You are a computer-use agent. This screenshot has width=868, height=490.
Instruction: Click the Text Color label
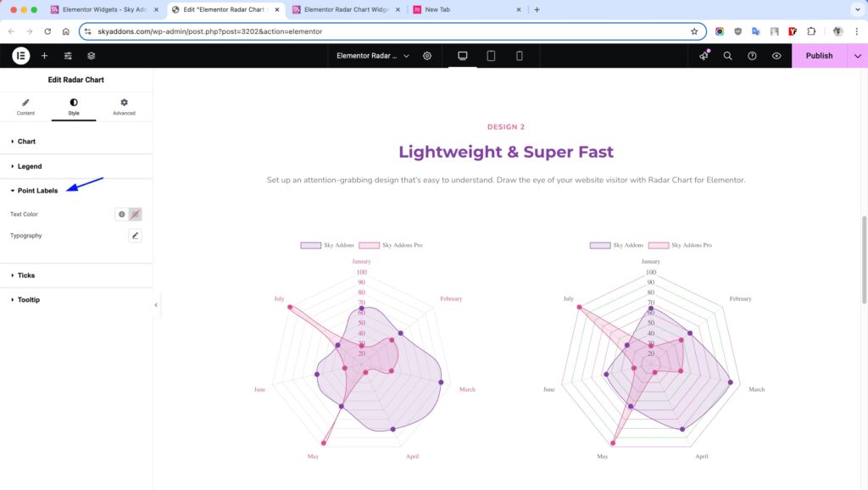(x=24, y=214)
